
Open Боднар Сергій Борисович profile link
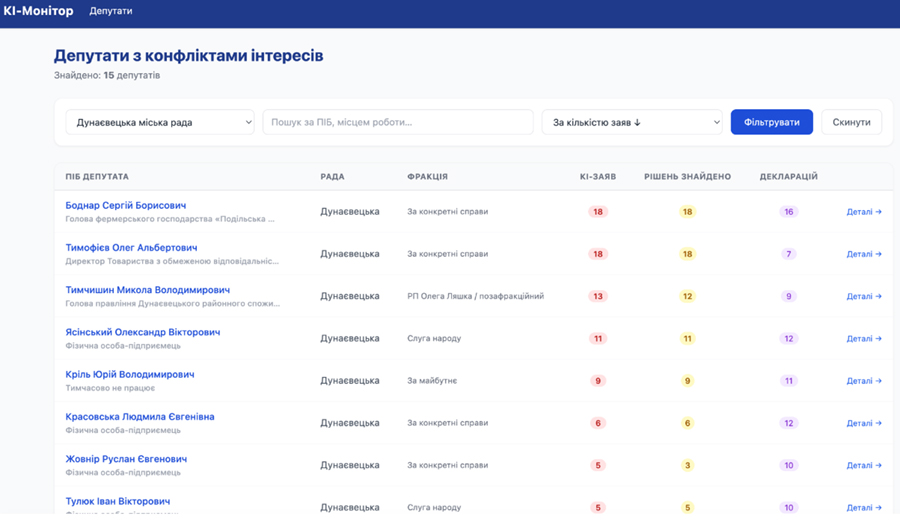pos(126,205)
